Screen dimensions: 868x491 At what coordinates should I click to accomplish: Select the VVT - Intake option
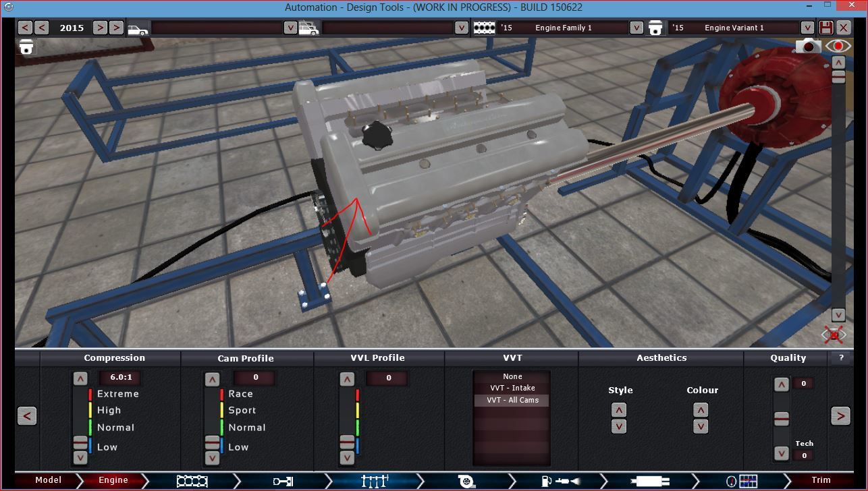[512, 388]
